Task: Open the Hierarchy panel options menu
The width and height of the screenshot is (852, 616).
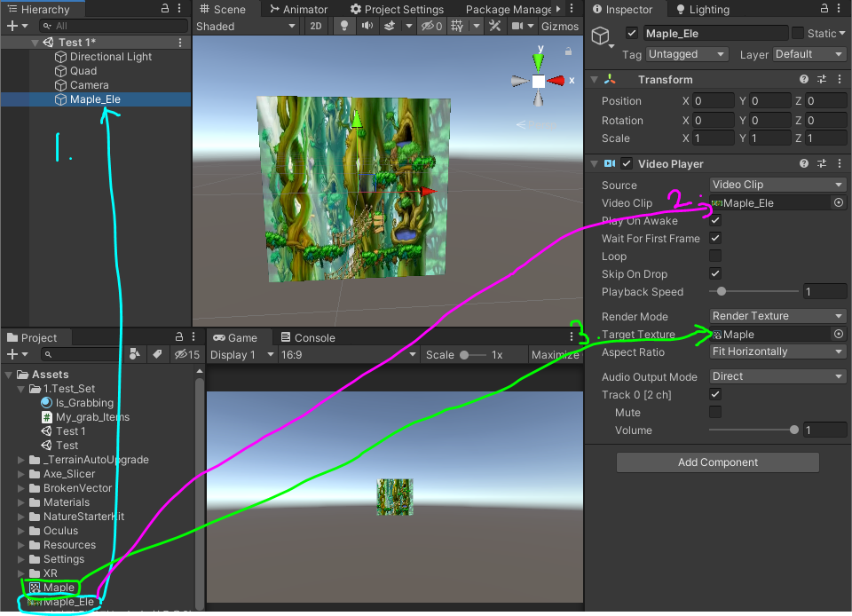Action: tap(179, 9)
